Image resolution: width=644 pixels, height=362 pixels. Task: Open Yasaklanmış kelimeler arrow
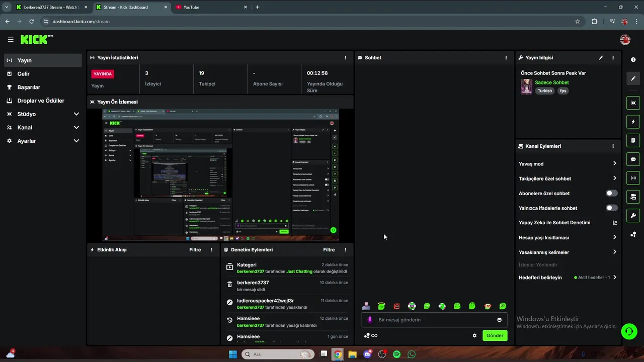click(x=614, y=252)
